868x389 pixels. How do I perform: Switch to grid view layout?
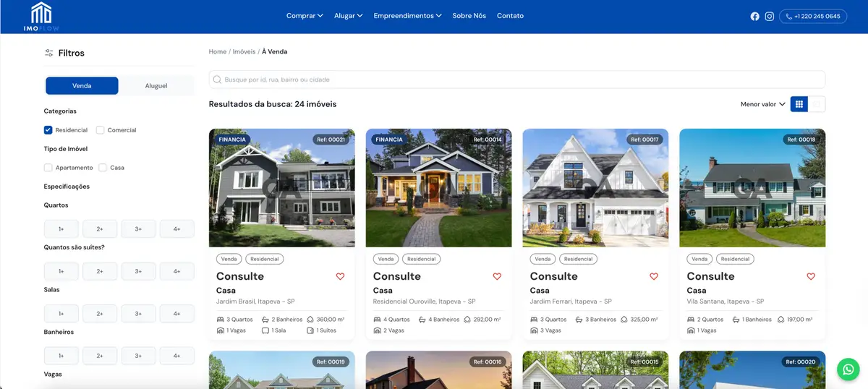tap(799, 104)
